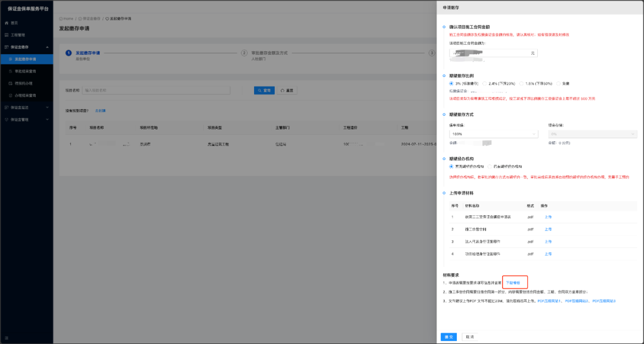
Task: Click the 保证金缴存 sidebar icon
Action: [x=6, y=47]
